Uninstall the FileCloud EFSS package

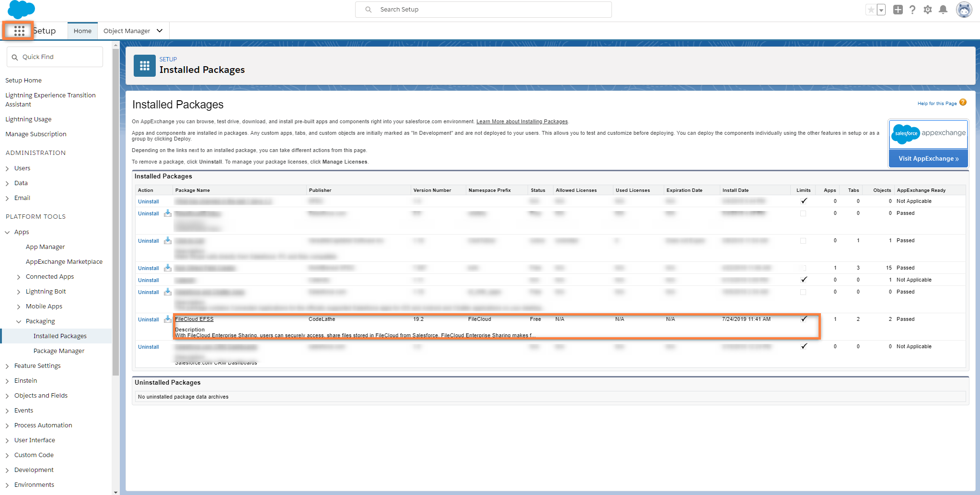pyautogui.click(x=148, y=319)
